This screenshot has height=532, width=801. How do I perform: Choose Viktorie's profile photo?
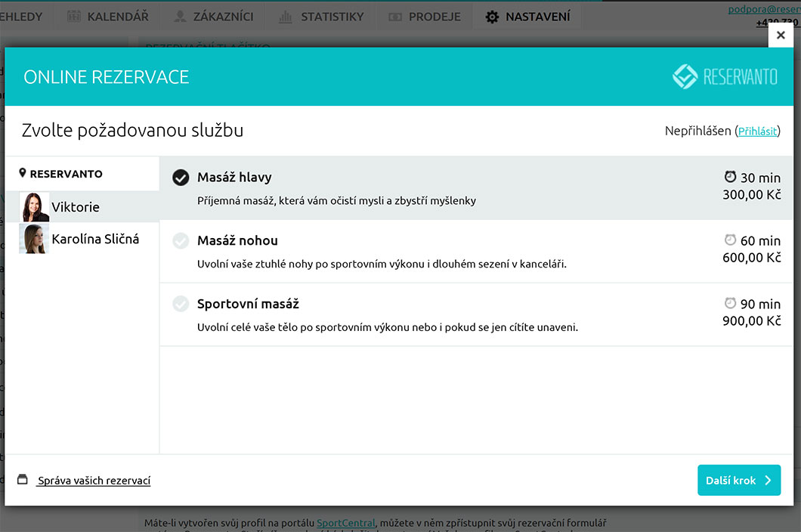(36, 207)
